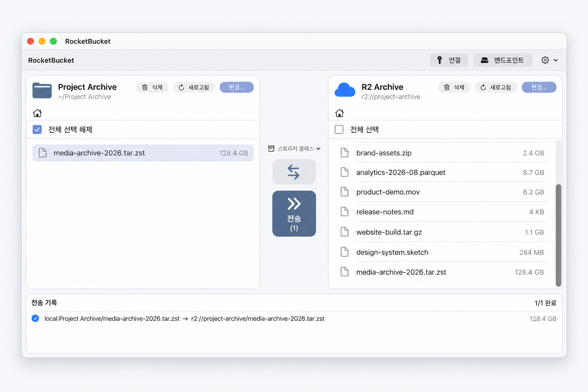
Task: Click the design-system.sketch file icon
Action: click(345, 252)
